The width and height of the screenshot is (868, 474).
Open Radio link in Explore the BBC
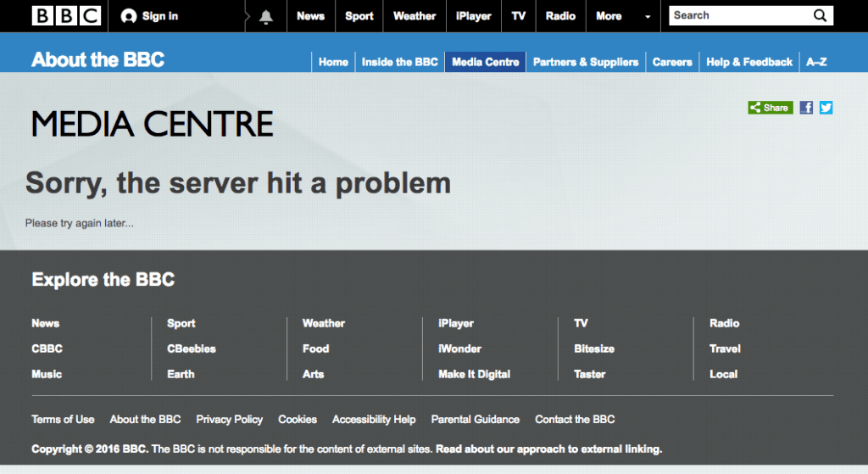point(724,323)
